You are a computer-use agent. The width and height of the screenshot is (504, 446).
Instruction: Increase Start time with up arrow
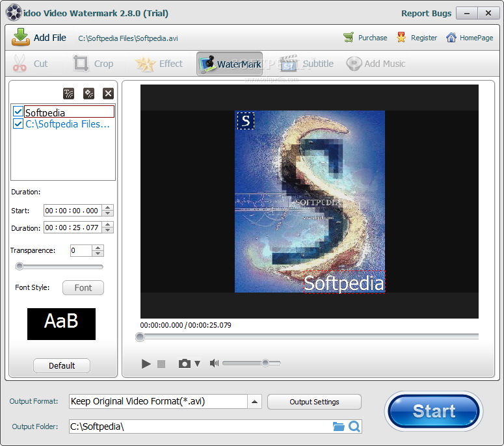(x=108, y=207)
